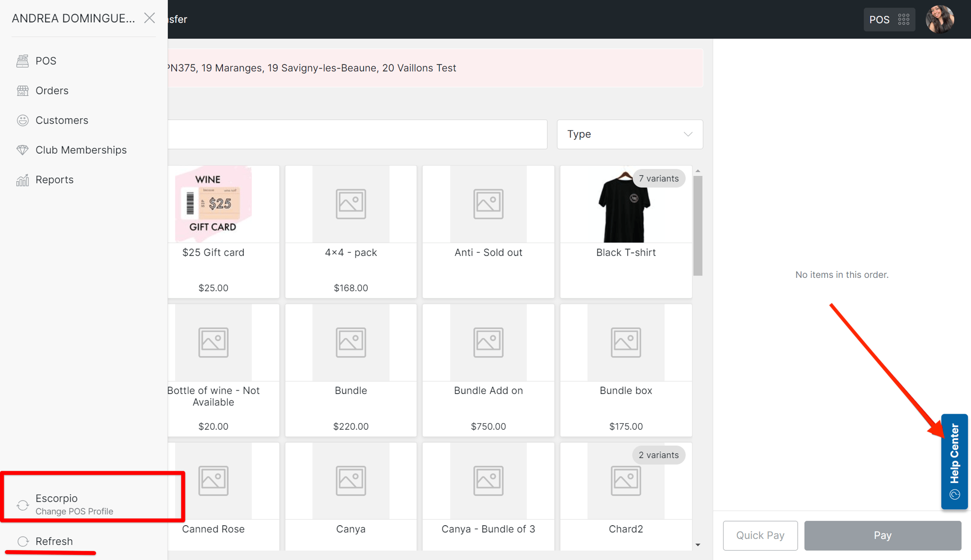Select Orders from the navigation menu

[x=52, y=90]
